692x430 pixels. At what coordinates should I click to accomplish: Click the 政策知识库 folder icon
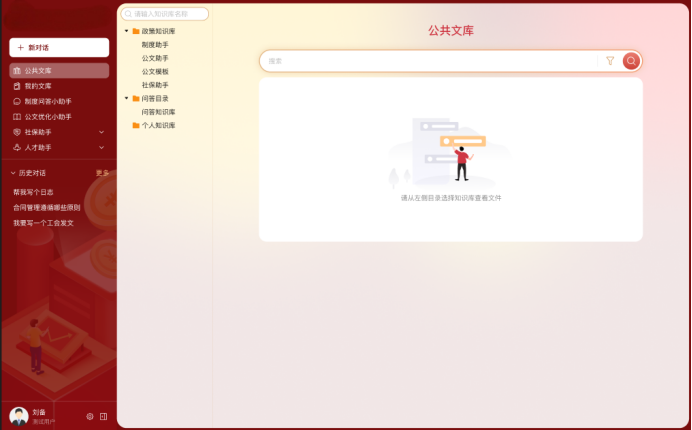[136, 31]
